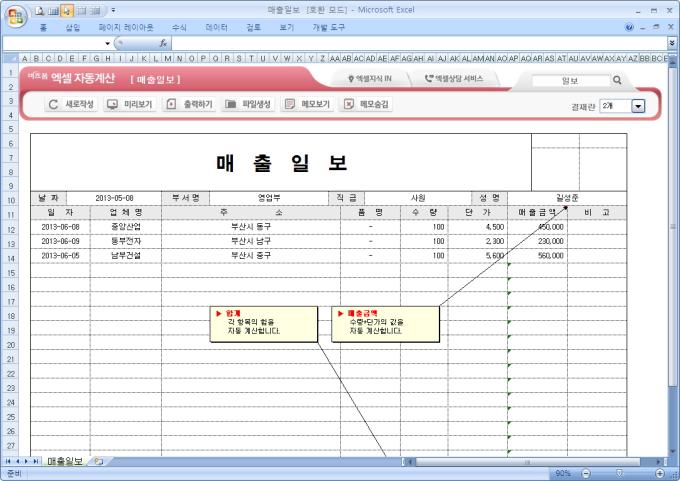Screen dimensions: 680x481
Task: Click the vertical scrollbar thumb
Action: (x=673, y=226)
